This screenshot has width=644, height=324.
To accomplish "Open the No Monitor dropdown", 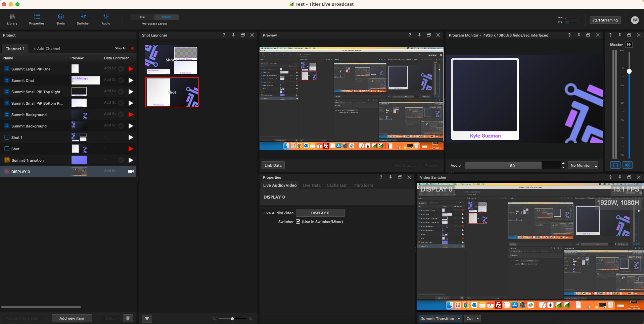I will pyautogui.click(x=583, y=165).
